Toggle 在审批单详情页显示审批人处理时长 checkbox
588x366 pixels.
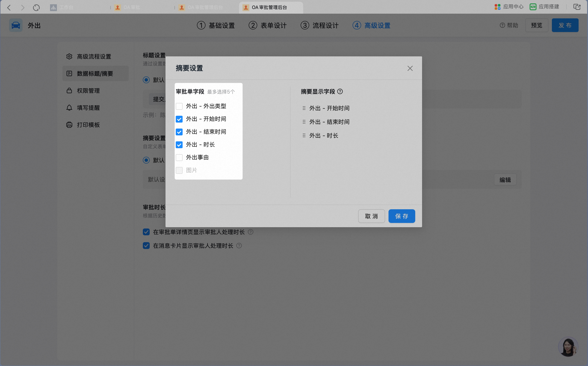(146, 232)
